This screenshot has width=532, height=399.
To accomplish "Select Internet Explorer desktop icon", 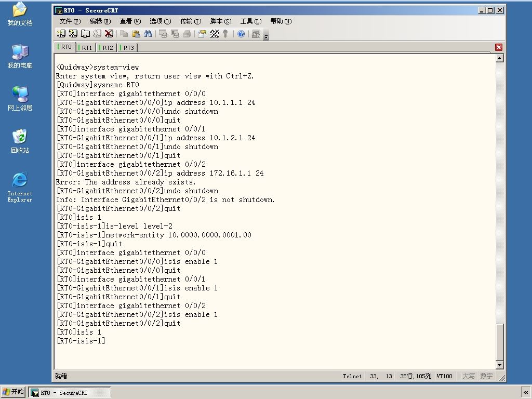I will click(x=20, y=187).
